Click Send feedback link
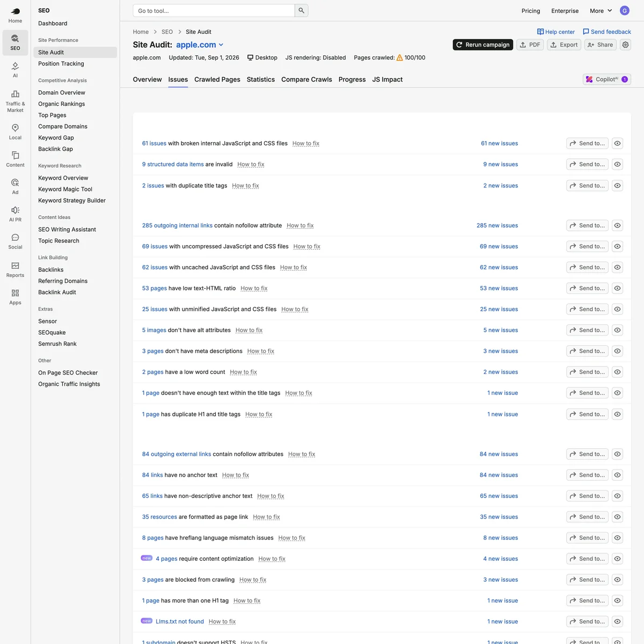 tap(607, 32)
